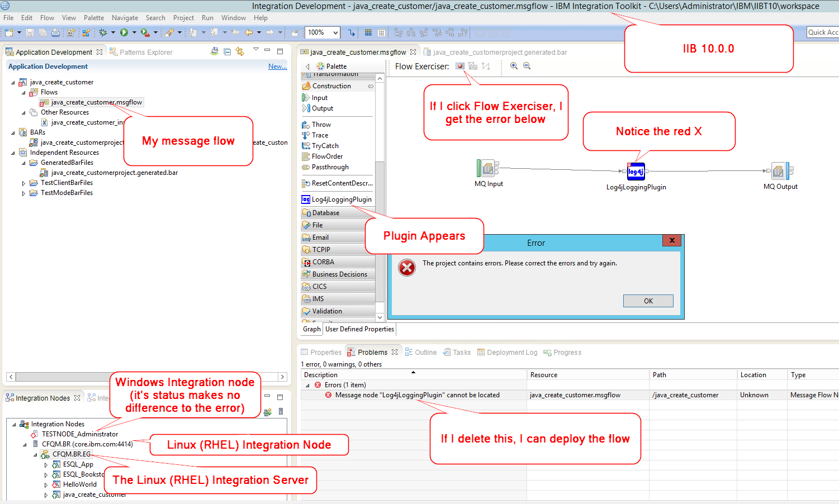Open the Palette menu
839x504 pixels.
(94, 18)
